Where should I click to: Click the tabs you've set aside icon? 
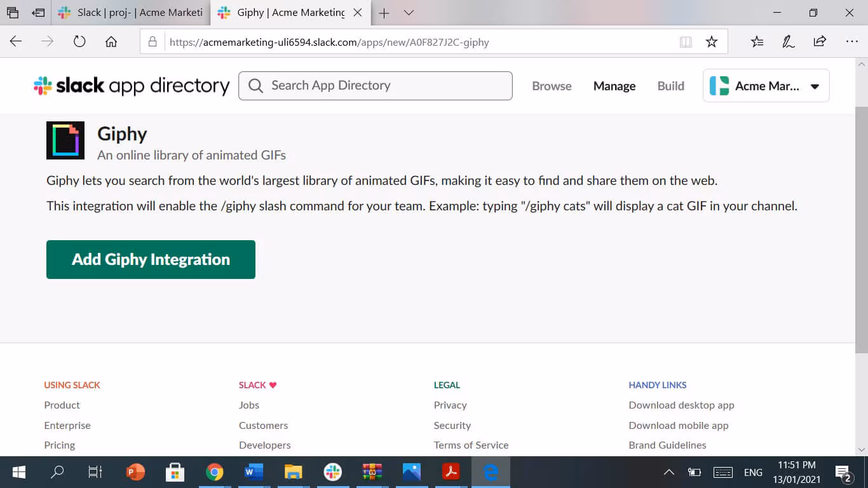tap(13, 13)
